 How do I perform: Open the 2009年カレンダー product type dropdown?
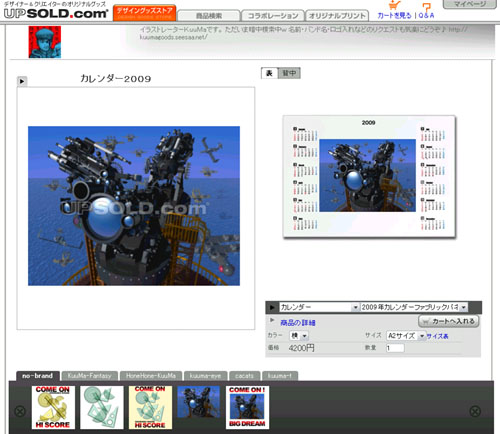(414, 307)
